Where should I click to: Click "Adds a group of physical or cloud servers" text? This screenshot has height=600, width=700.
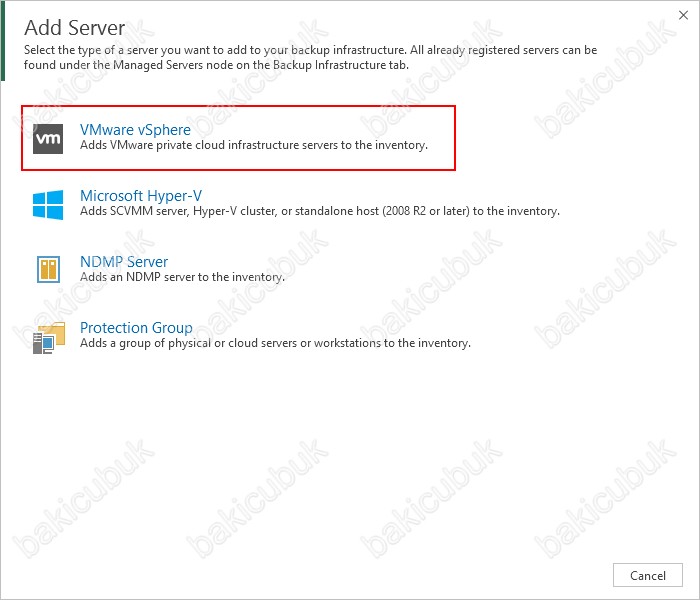[275, 343]
